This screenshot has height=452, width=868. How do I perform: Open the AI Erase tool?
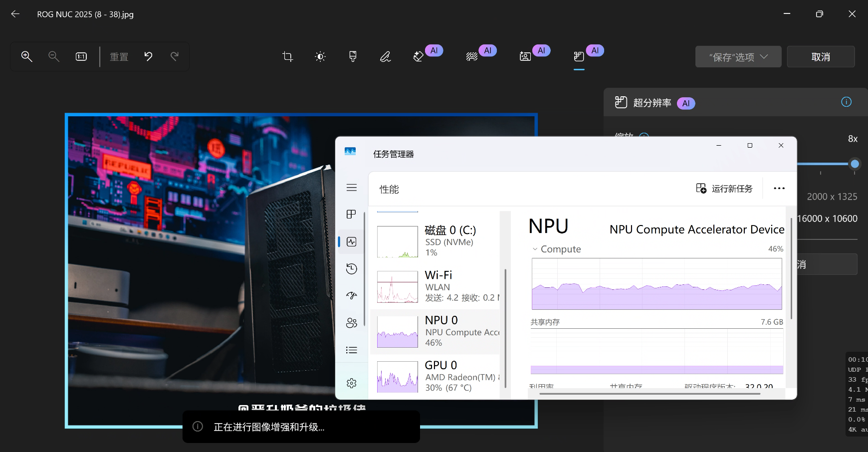(419, 56)
